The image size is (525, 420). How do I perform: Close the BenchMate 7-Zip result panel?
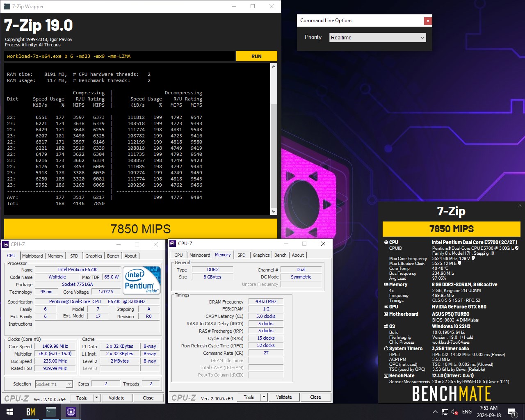tap(520, 205)
